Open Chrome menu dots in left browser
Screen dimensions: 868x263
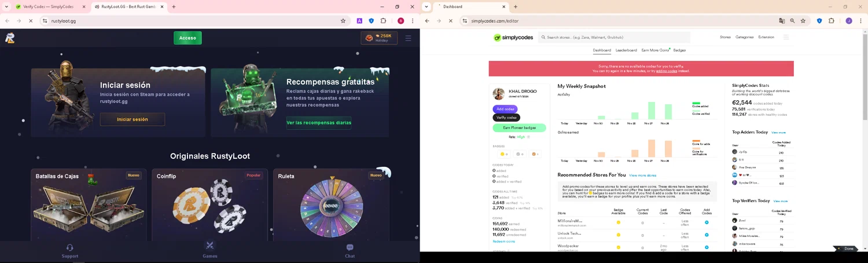pos(413,21)
